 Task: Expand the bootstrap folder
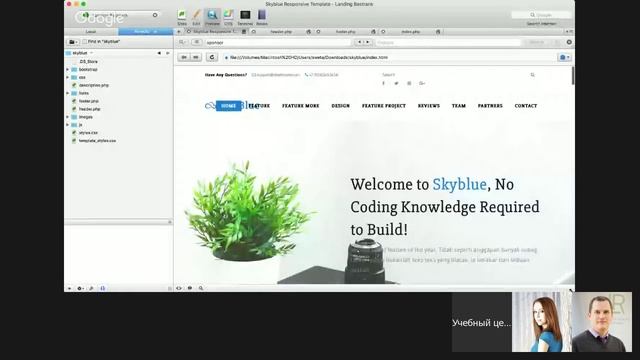68,69
